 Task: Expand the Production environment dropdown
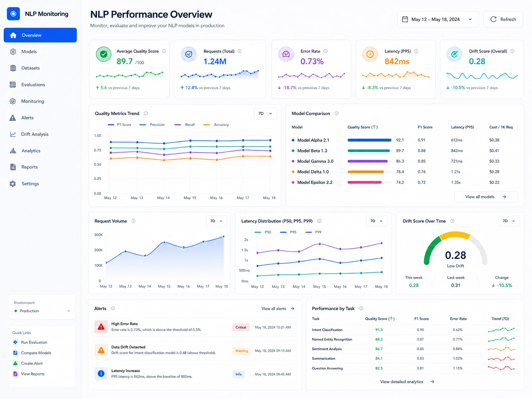[x=42, y=311]
